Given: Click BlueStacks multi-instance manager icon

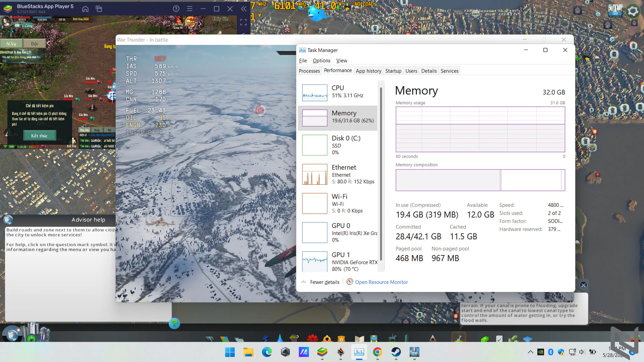Looking at the screenshot, I should pyautogui.click(x=99, y=9).
